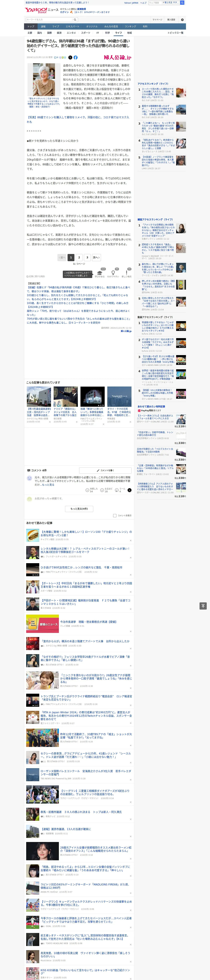Open the 速報 tab
Screen dimensions: 210x980
click(43, 27)
